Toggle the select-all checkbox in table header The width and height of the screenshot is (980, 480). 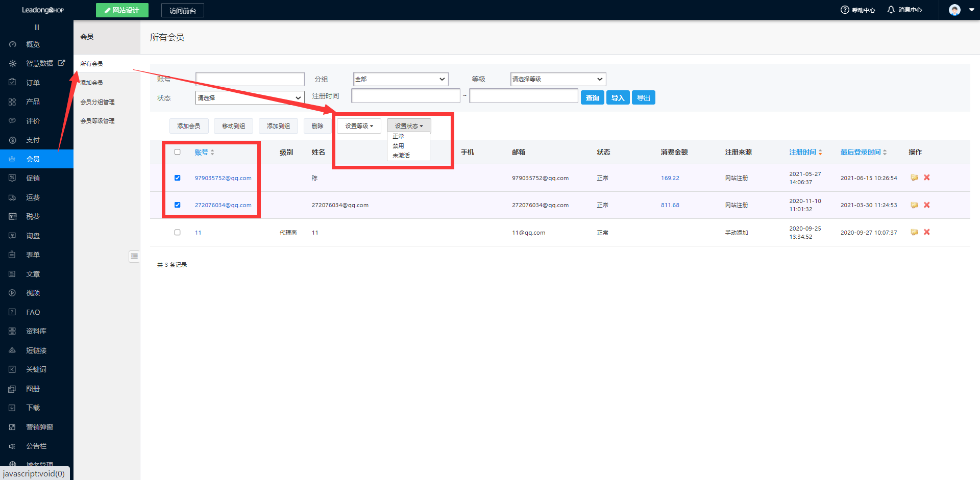pos(178,152)
